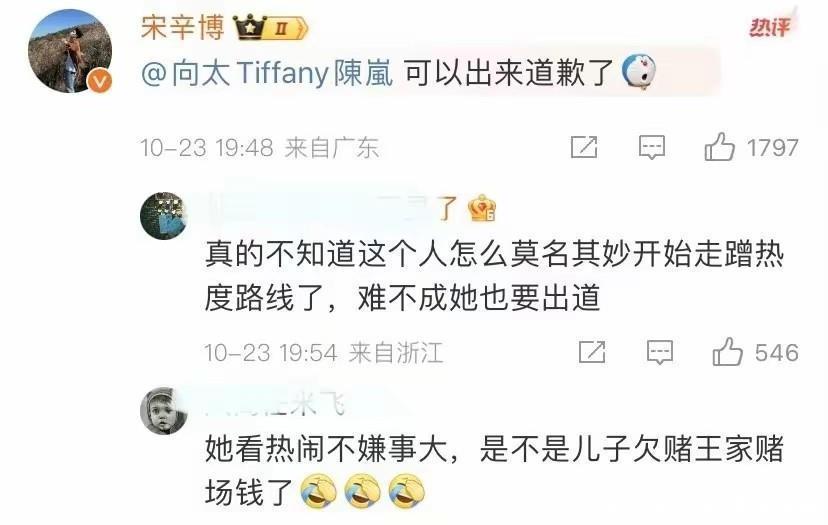Share the reply from 浙江
Image resolution: width=828 pixels, height=525 pixels.
[x=592, y=352]
